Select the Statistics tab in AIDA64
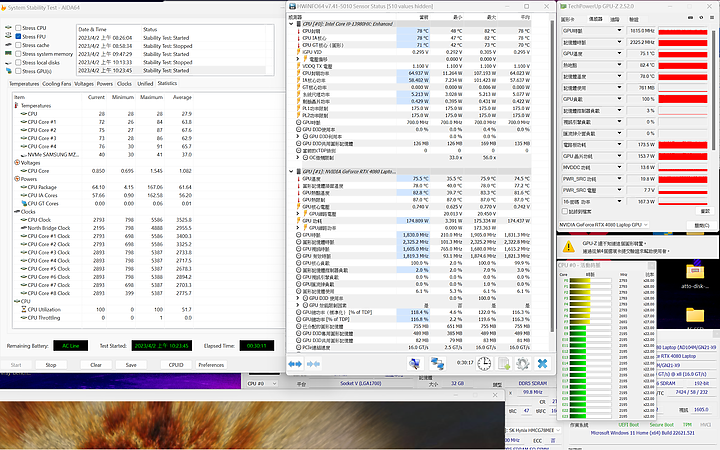720x450 pixels. (167, 83)
